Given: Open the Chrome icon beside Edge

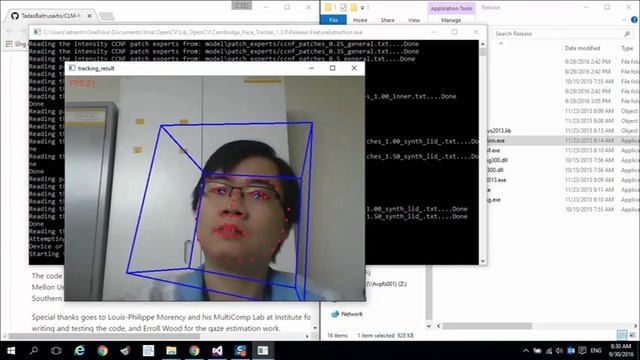Looking at the screenshot, I should point(102,351).
